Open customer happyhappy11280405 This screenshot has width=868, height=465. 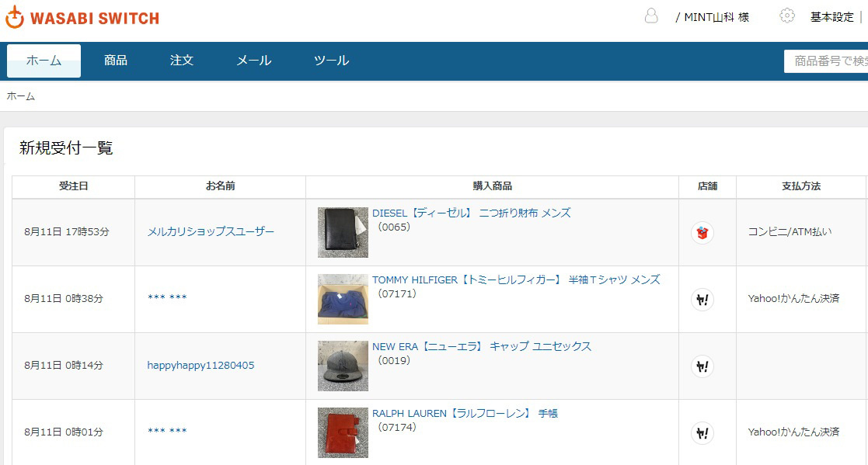point(200,366)
